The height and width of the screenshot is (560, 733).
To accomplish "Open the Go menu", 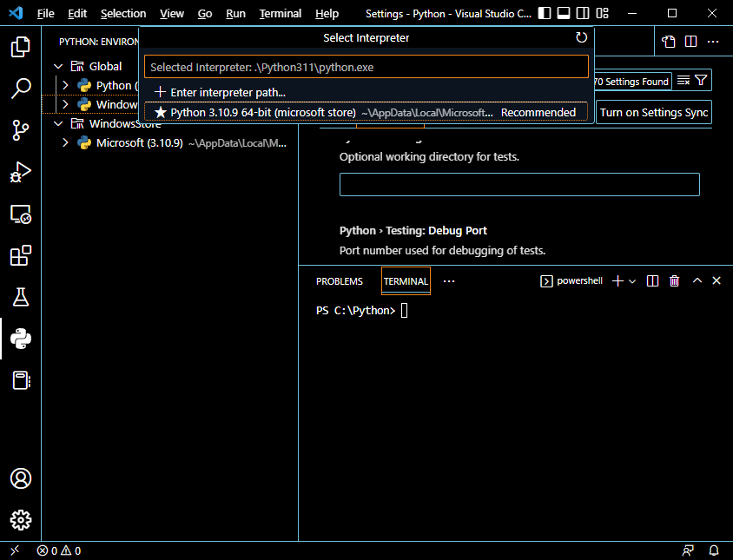I will (x=205, y=14).
